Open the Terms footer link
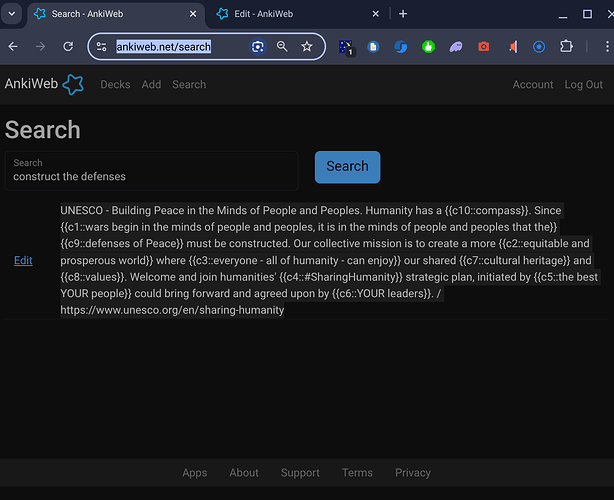 [x=357, y=473]
